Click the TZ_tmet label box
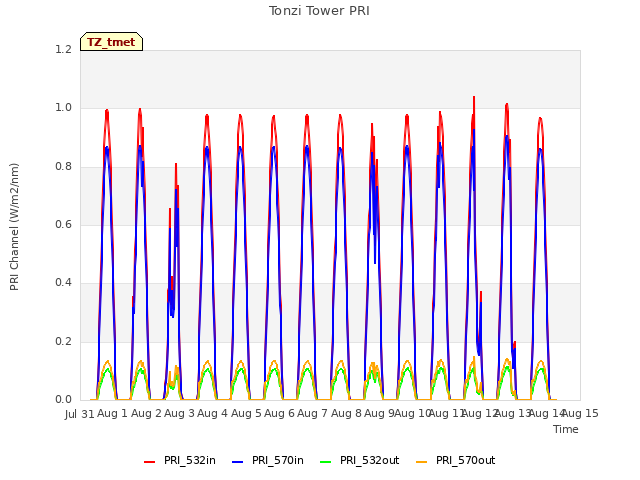The width and height of the screenshot is (640, 480). [x=111, y=42]
